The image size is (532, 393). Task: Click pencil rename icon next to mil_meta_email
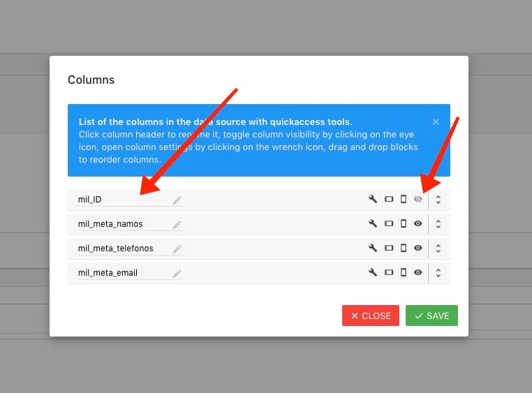(177, 273)
